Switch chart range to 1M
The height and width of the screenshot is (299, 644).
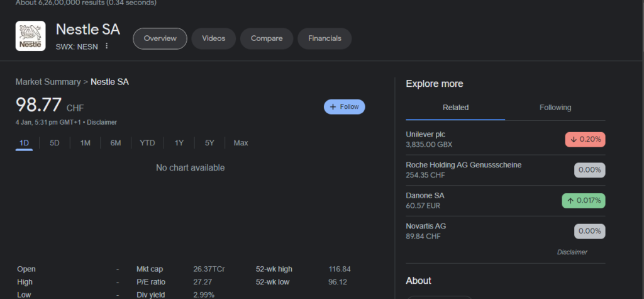coord(85,143)
